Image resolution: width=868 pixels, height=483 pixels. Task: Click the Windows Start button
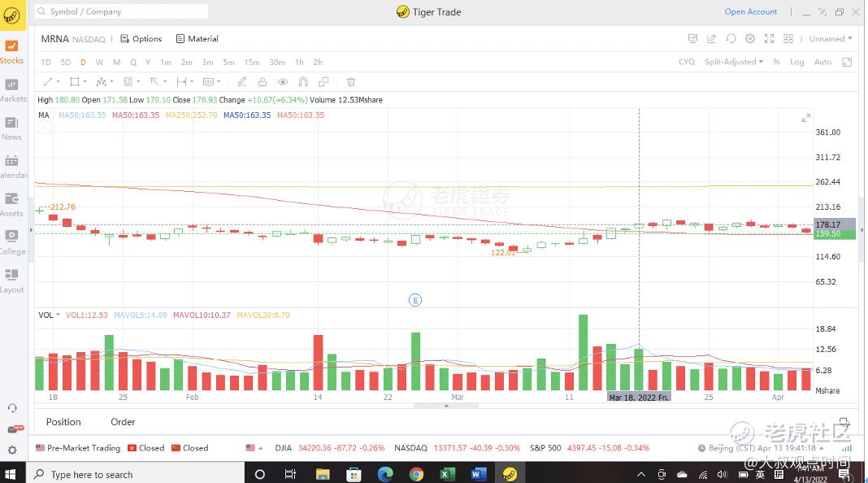pyautogui.click(x=11, y=474)
